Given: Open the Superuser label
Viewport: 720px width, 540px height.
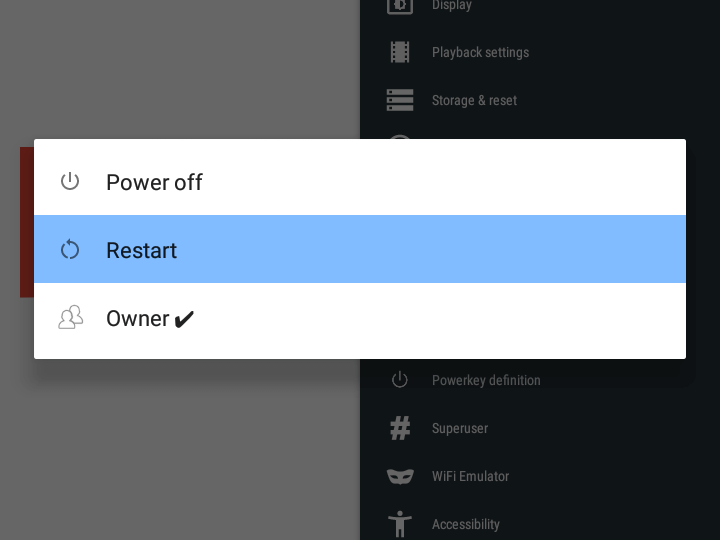Looking at the screenshot, I should tap(460, 428).
